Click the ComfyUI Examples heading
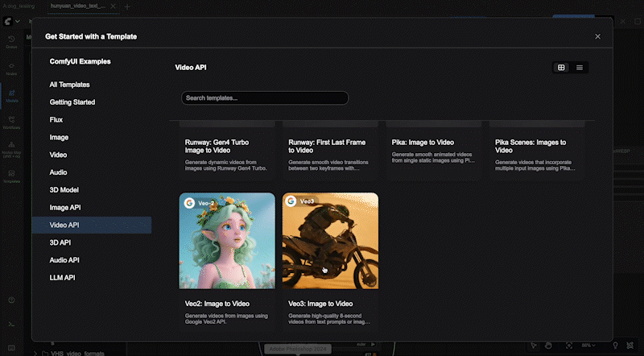Image resolution: width=644 pixels, height=356 pixels. (80, 62)
